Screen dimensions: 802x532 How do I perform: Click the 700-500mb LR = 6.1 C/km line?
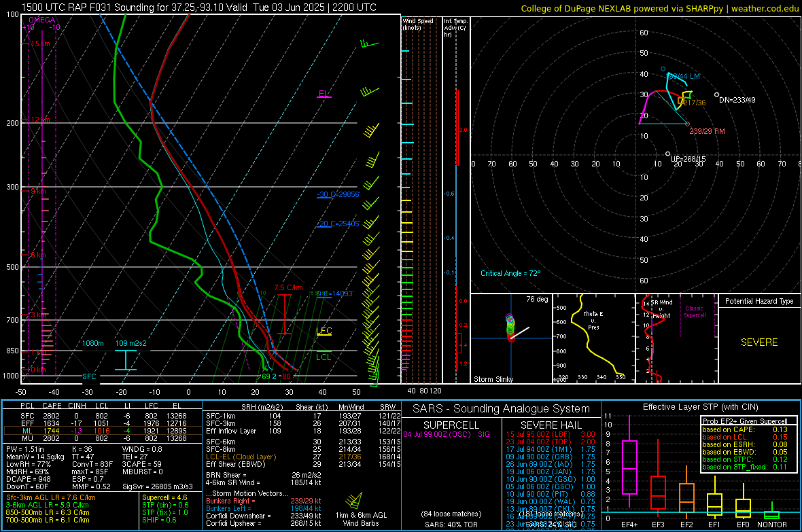tap(48, 520)
